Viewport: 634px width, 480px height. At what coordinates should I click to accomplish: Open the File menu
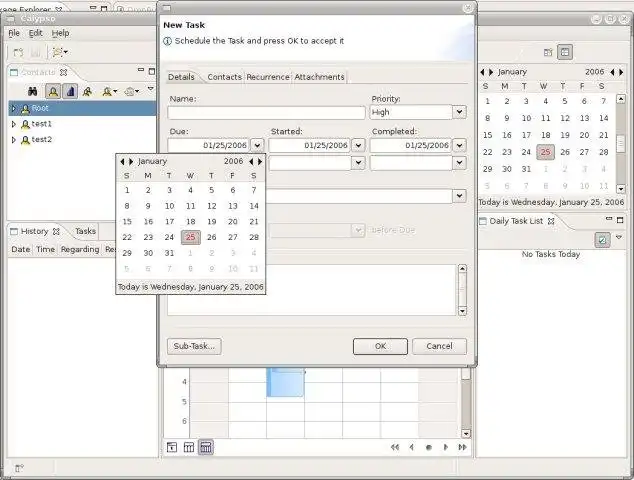point(14,33)
